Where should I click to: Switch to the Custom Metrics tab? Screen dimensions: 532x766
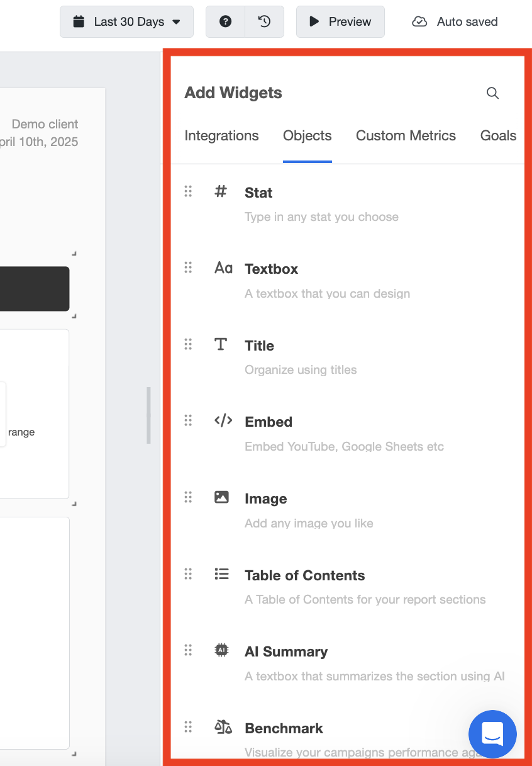pyautogui.click(x=406, y=135)
